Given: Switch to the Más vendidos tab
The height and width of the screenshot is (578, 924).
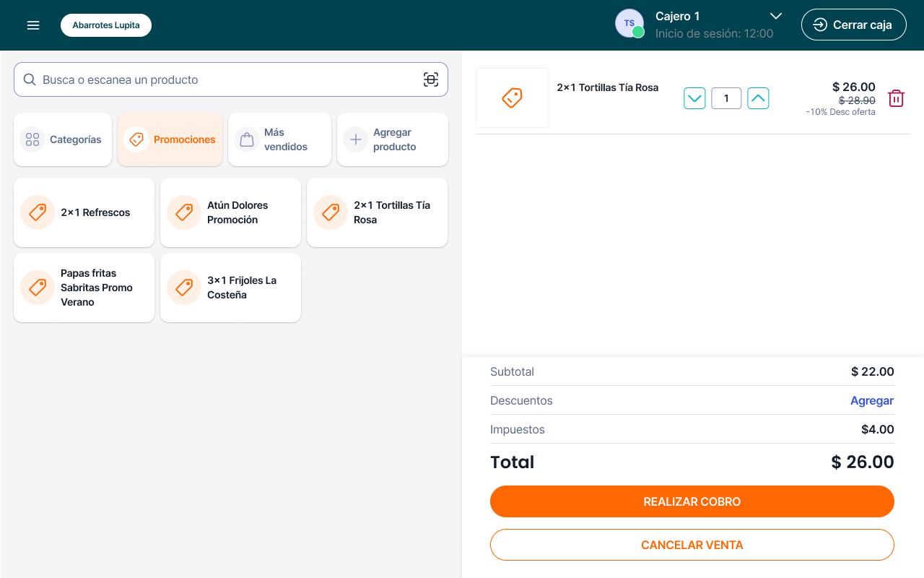Looking at the screenshot, I should coord(279,139).
